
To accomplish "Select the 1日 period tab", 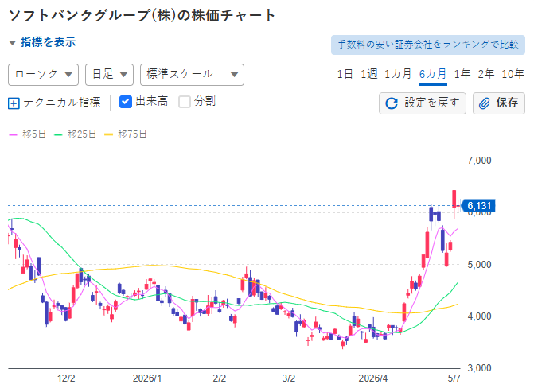I will click(345, 74).
